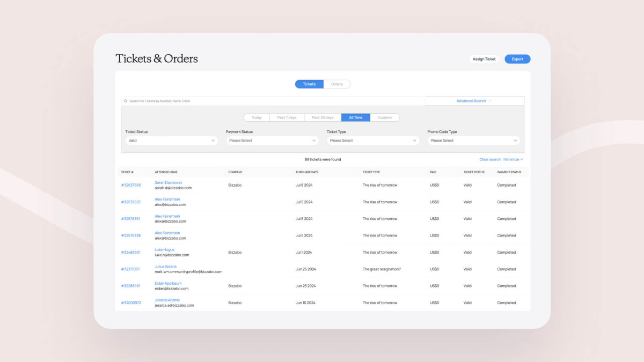Focus the ticket search field
Screen dimensions: 644x362
[274, 101]
